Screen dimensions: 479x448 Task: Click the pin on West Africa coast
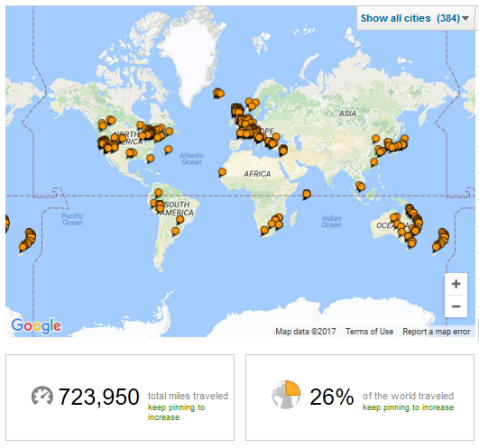pos(222,172)
